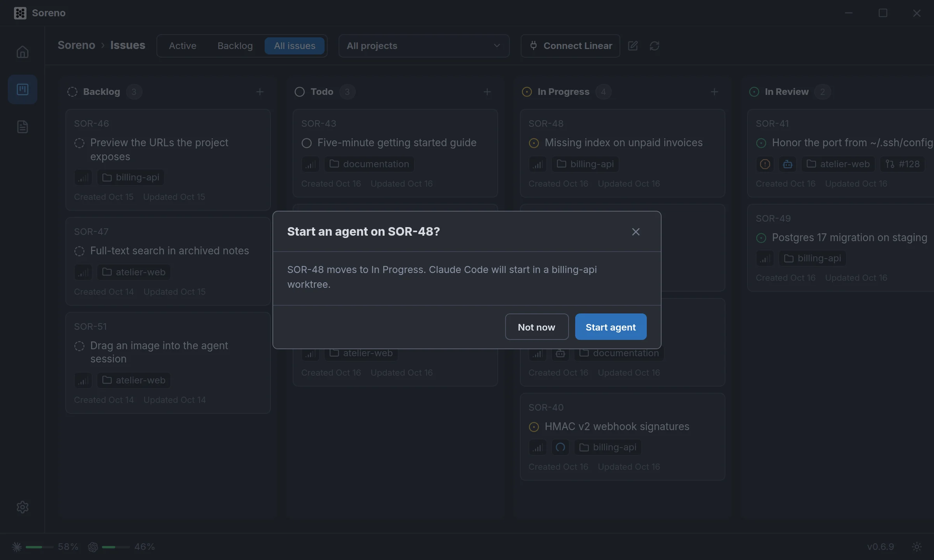934x560 pixels.
Task: Click the Start agent button
Action: tap(611, 327)
